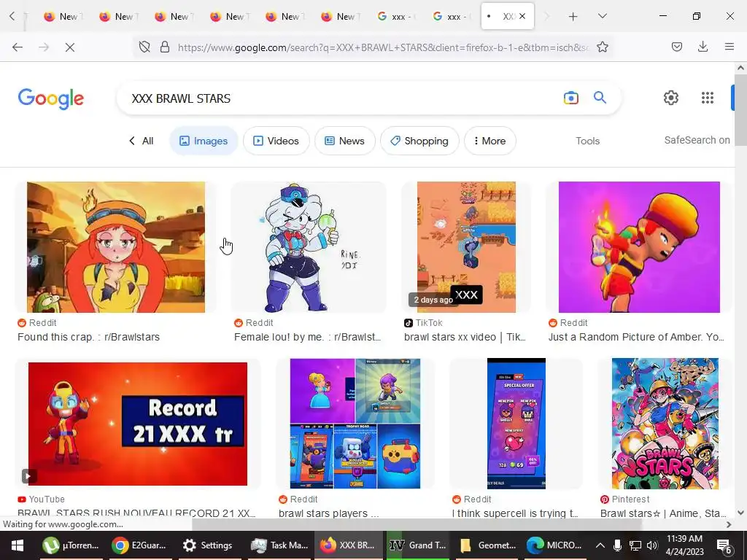This screenshot has width=747, height=560.
Task: Open 'Found this crap. : r/Brawlstars' link
Action: pyautogui.click(x=88, y=337)
